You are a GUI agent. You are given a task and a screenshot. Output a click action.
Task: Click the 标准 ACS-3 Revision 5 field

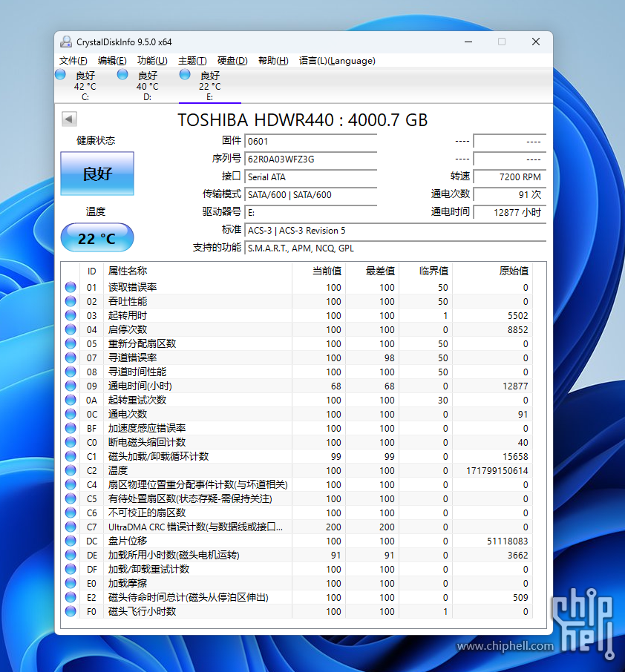(x=395, y=230)
